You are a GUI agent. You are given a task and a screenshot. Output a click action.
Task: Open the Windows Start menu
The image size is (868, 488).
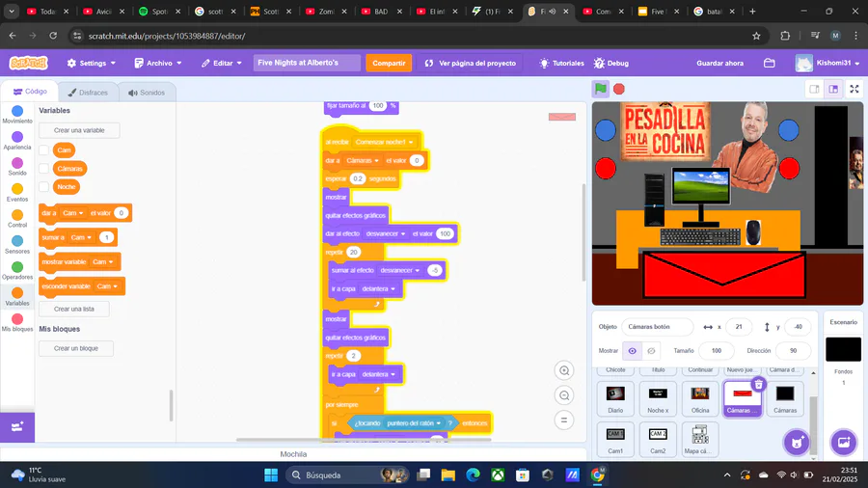(x=271, y=474)
